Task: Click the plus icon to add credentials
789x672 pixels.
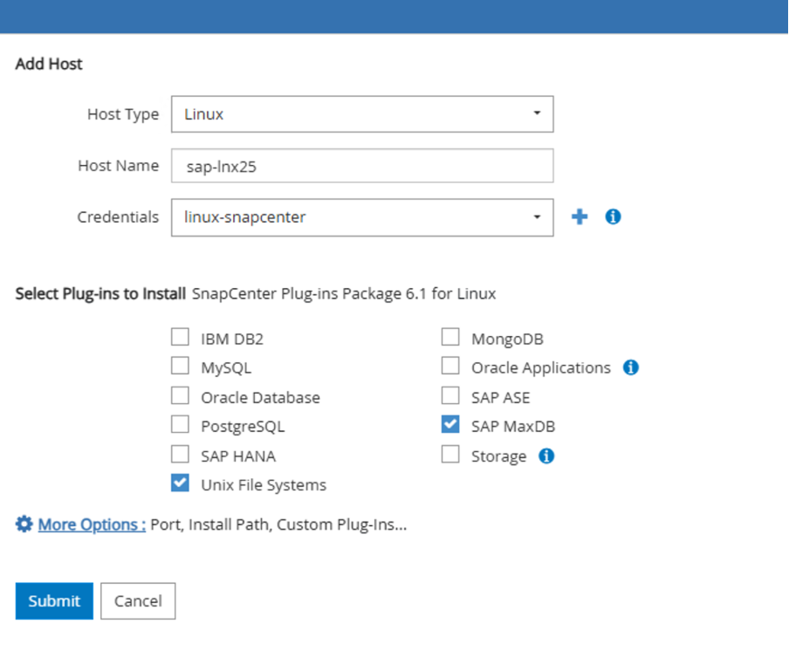Action: point(580,217)
